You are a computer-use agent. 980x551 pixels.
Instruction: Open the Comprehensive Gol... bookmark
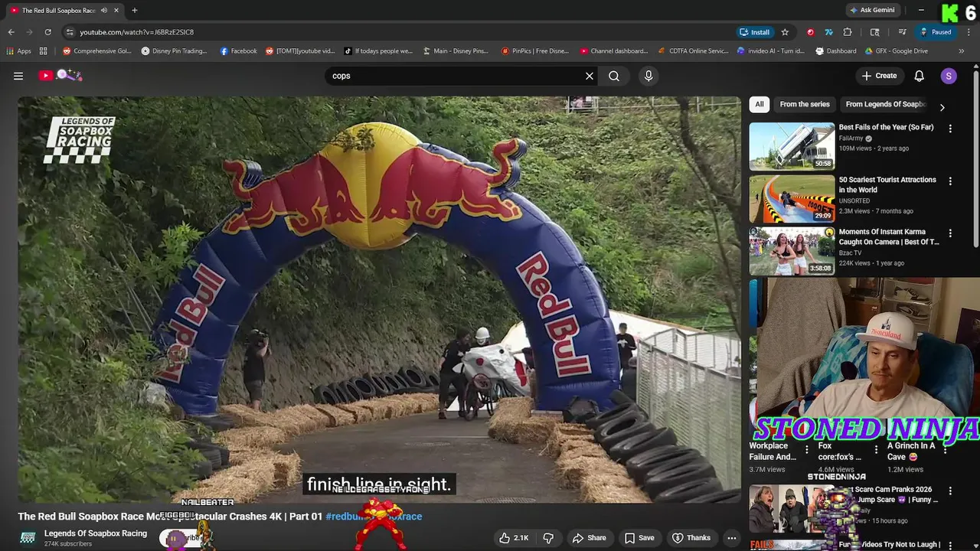[x=97, y=51]
